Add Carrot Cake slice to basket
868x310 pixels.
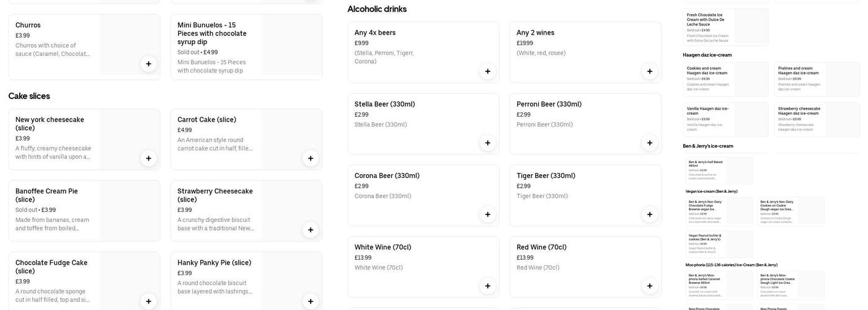pyautogui.click(x=311, y=158)
